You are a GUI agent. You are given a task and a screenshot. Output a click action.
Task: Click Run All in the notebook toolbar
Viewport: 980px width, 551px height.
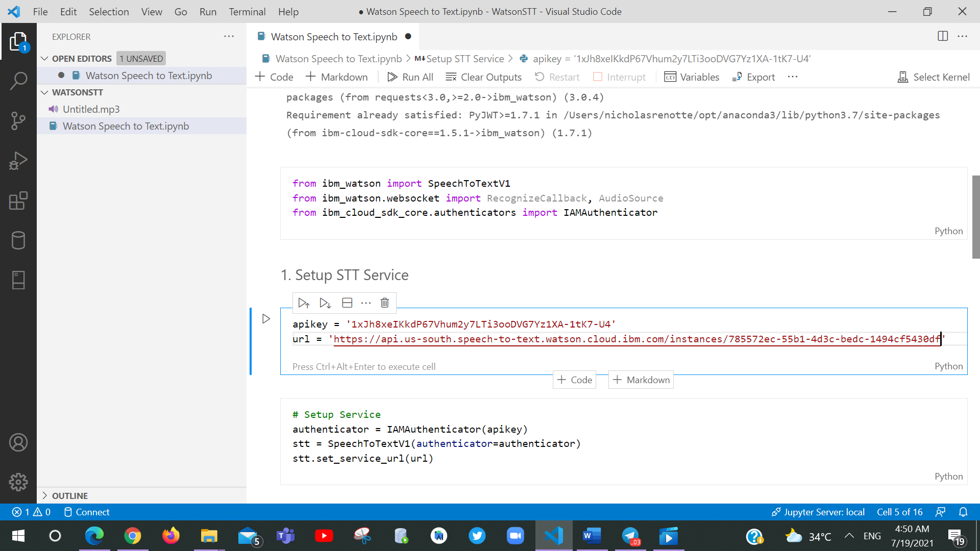[410, 77]
